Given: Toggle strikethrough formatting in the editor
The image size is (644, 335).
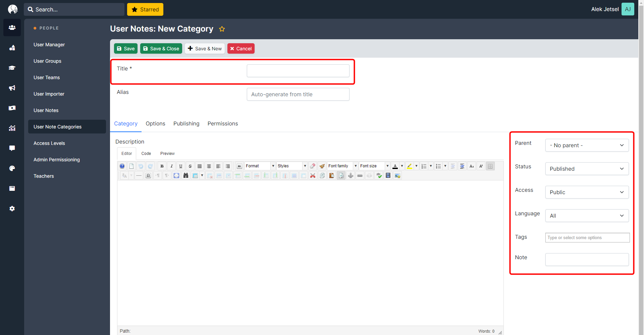Looking at the screenshot, I should [190, 166].
